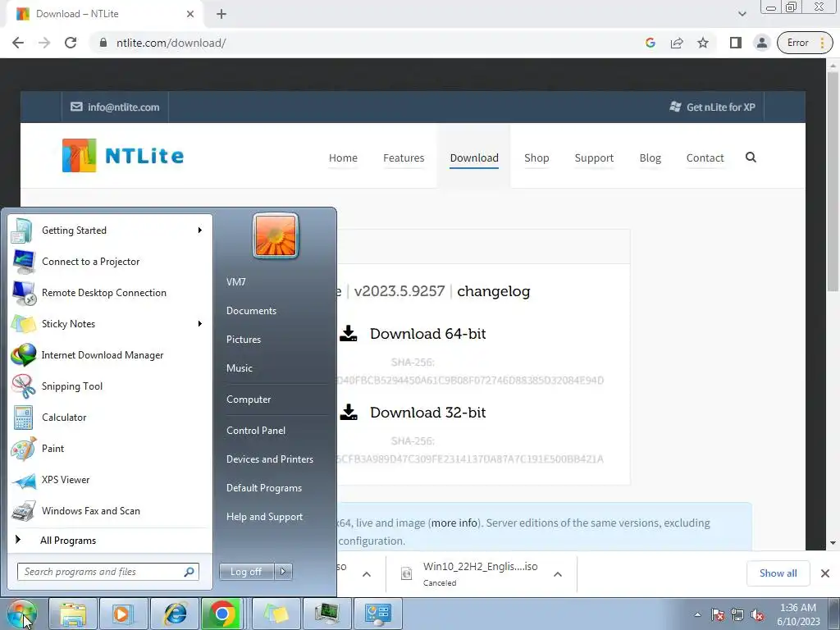Click the address bar URL
840x630 pixels.
[x=171, y=43]
